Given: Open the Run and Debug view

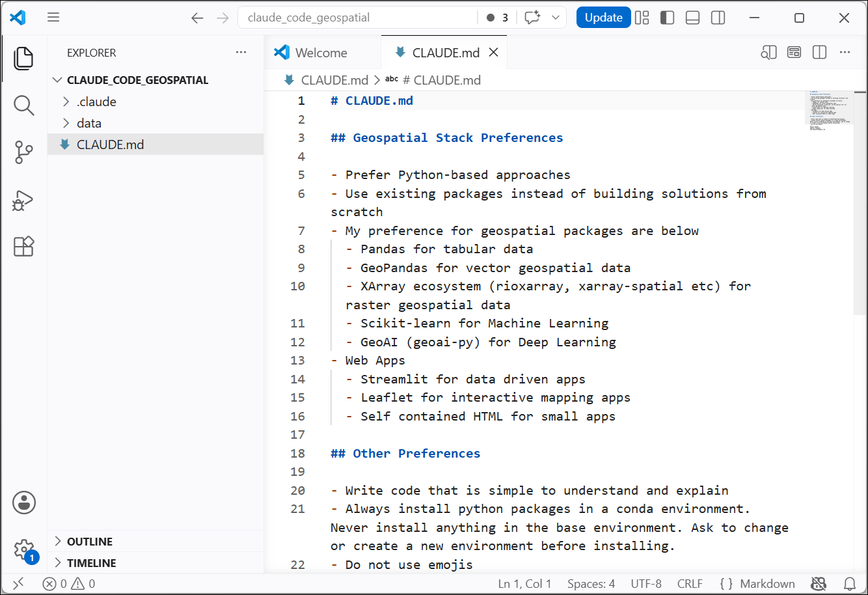Looking at the screenshot, I should click(x=23, y=200).
